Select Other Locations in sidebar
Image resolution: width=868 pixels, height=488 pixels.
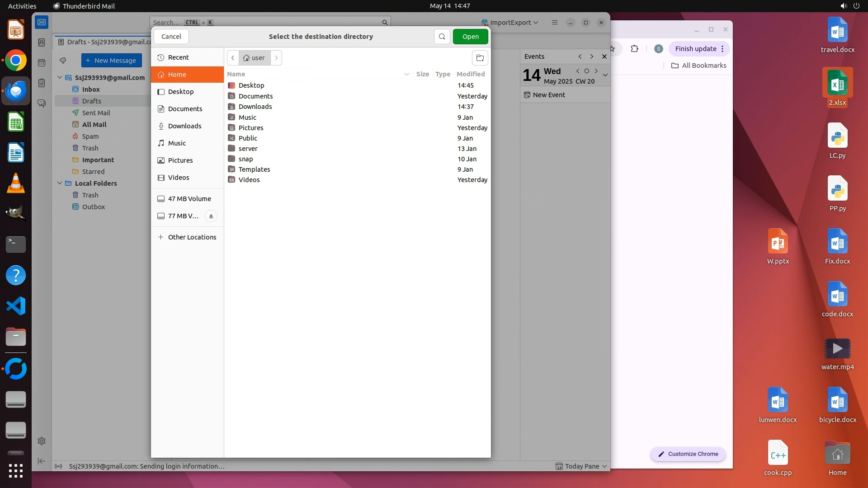[x=192, y=237]
